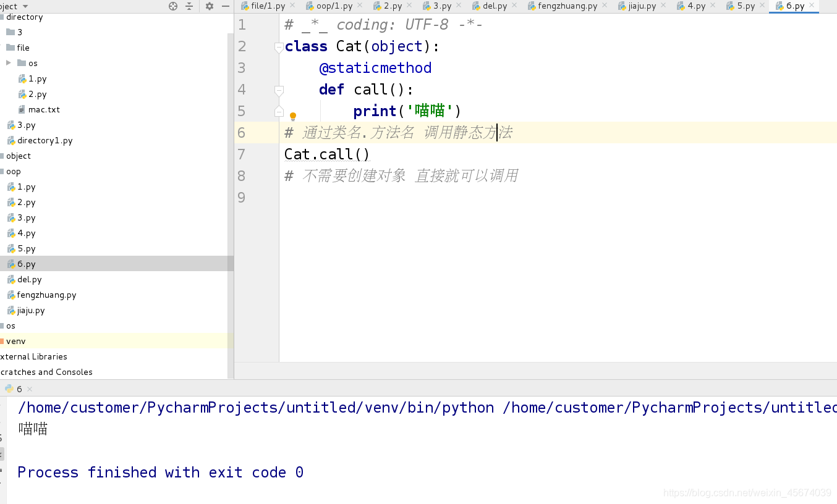The image size is (837, 504).
Task: Open the Project panel settings gear
Action: pyautogui.click(x=210, y=6)
